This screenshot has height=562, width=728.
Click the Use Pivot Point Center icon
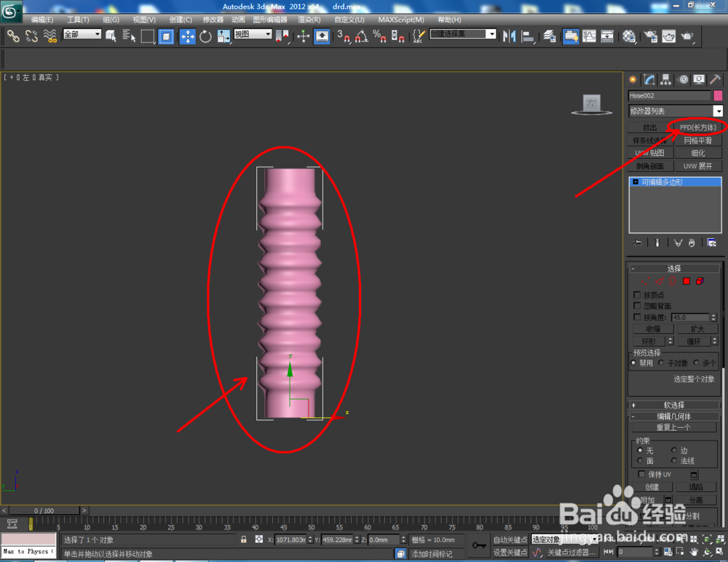click(282, 36)
